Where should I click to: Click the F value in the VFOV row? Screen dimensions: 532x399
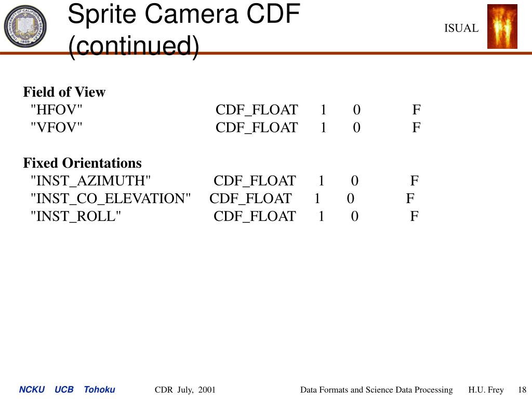click(417, 128)
